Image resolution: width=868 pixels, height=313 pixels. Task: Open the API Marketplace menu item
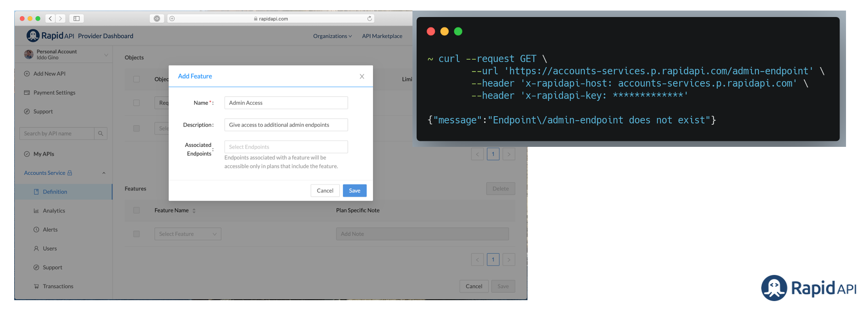382,36
